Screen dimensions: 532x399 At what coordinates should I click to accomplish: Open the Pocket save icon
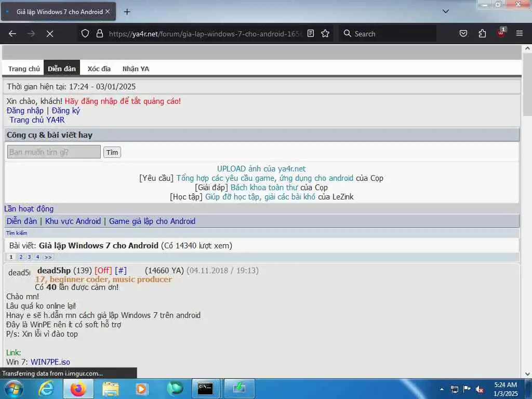click(x=463, y=33)
